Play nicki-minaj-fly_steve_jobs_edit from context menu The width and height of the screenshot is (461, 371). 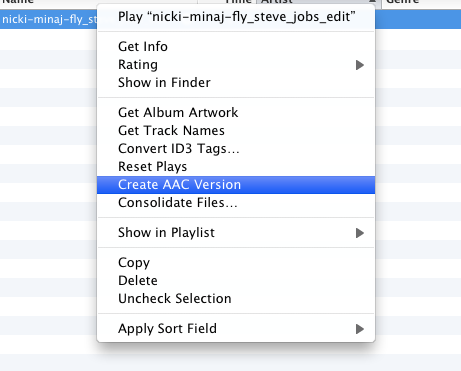pos(236,17)
